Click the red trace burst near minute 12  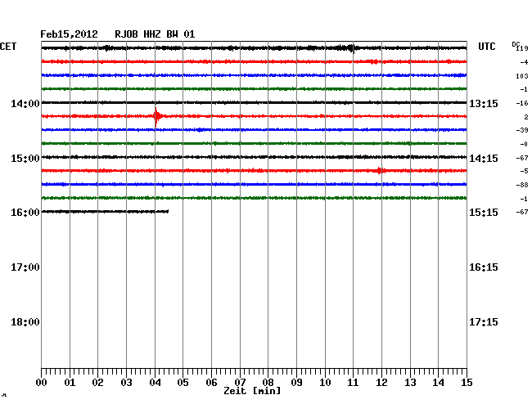click(380, 170)
